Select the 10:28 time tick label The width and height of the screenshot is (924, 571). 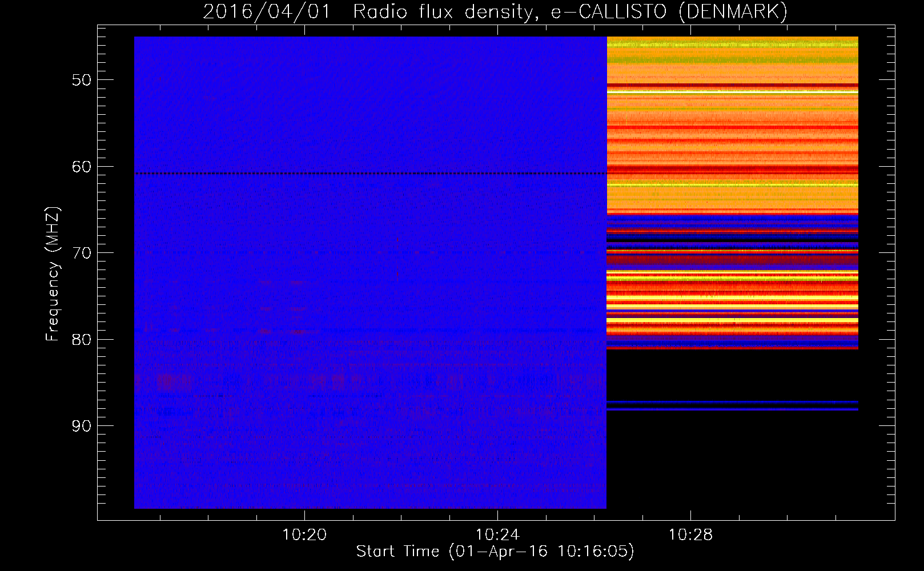[x=690, y=534]
